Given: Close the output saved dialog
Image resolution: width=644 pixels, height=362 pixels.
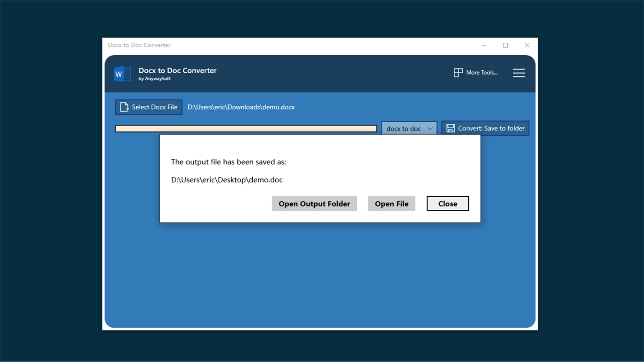Looking at the screenshot, I should click(447, 203).
